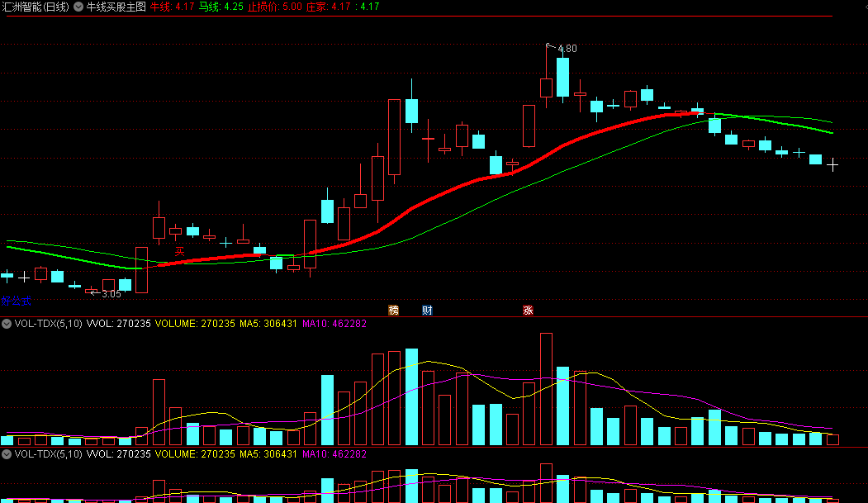
Task: Select the tallest red volume bar in first volume panel
Action: [x=547, y=389]
